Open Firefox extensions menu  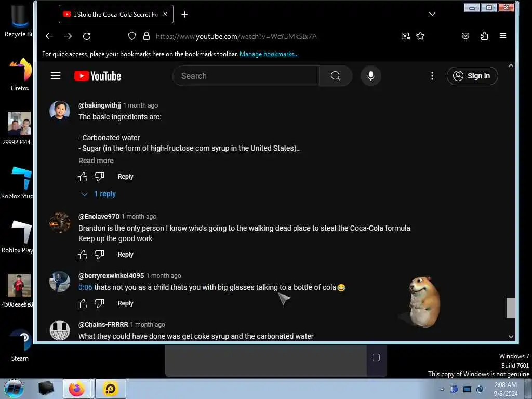pyautogui.click(x=485, y=36)
